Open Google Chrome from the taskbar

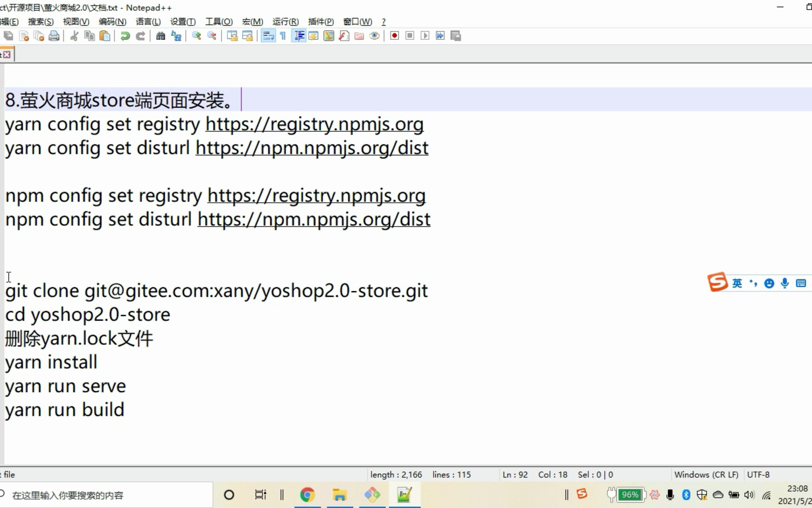point(307,495)
